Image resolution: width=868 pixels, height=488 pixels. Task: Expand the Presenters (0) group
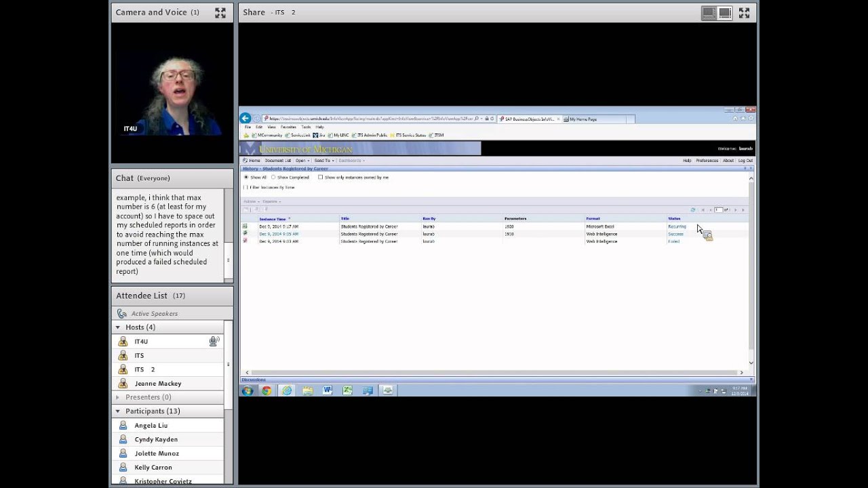point(118,397)
